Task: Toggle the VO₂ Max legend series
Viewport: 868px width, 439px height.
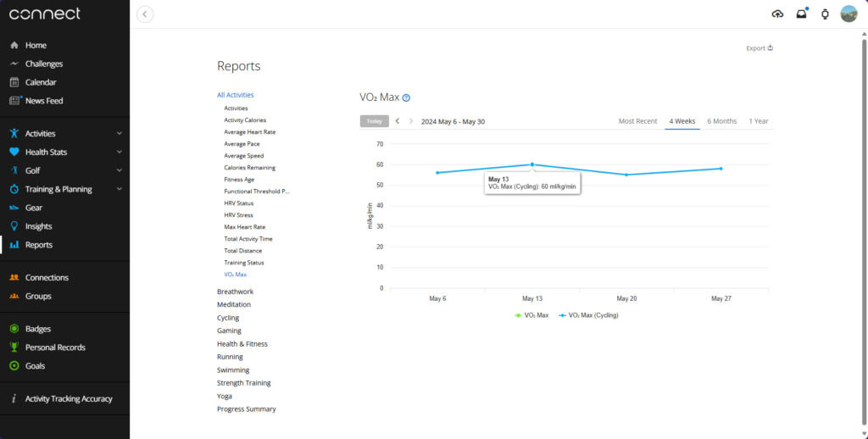Action: pyautogui.click(x=531, y=315)
